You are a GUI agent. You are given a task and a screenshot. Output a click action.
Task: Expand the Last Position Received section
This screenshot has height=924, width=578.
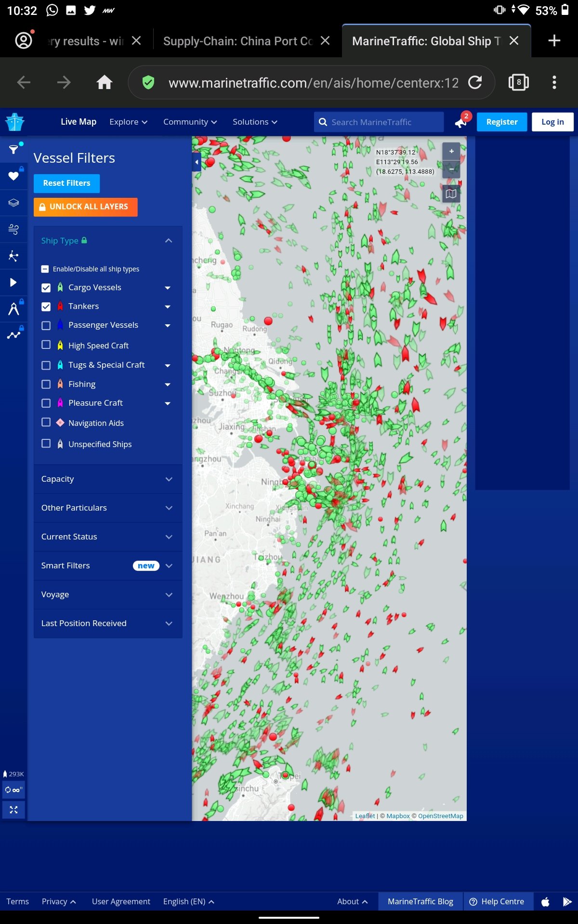click(x=108, y=623)
